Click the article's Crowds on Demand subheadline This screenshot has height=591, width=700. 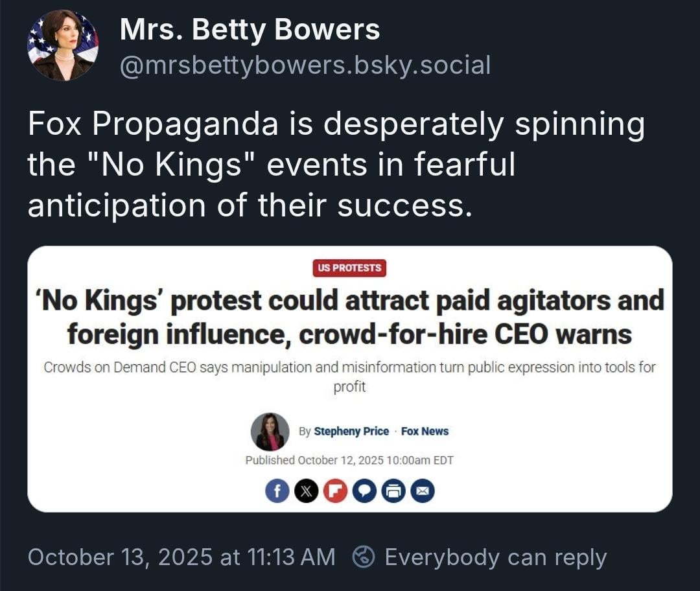350,376
